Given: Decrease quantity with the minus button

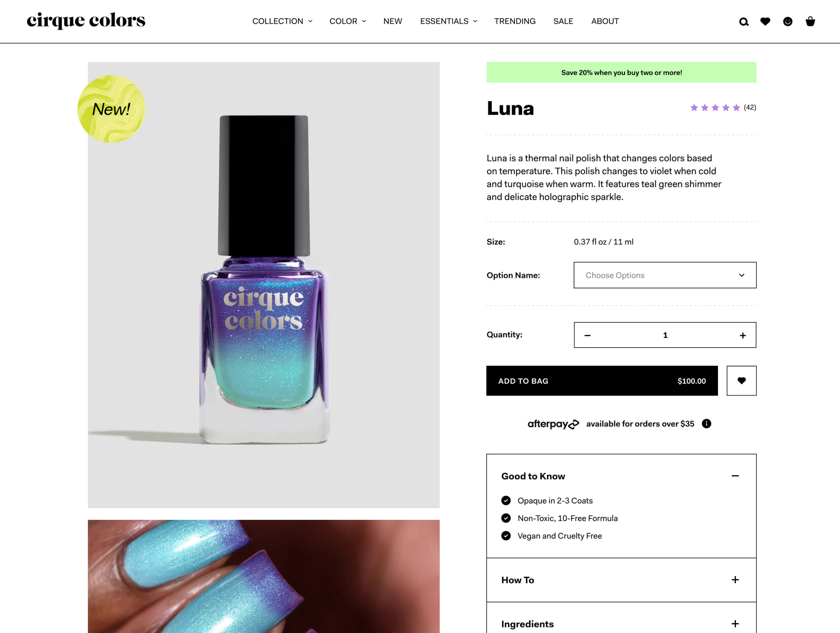Looking at the screenshot, I should coord(587,335).
